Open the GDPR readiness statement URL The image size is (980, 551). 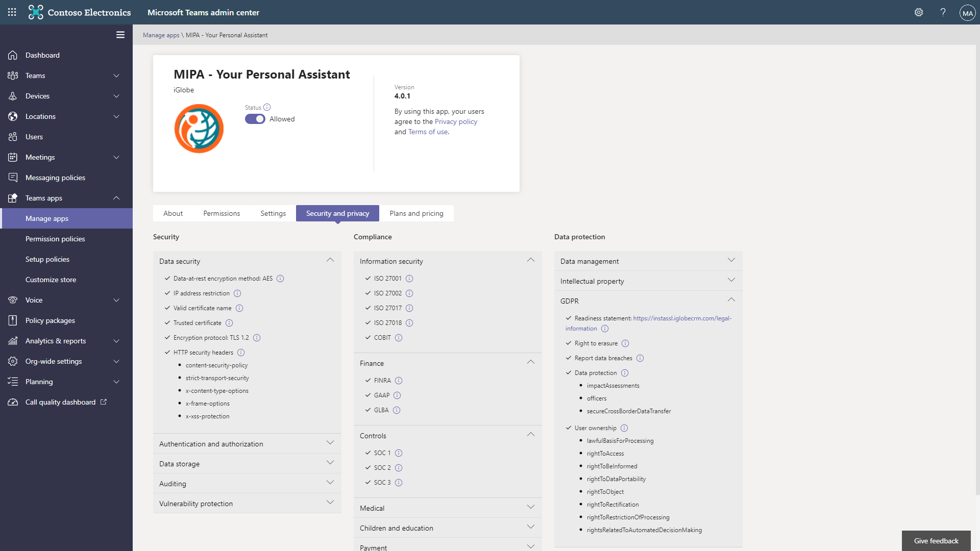682,318
